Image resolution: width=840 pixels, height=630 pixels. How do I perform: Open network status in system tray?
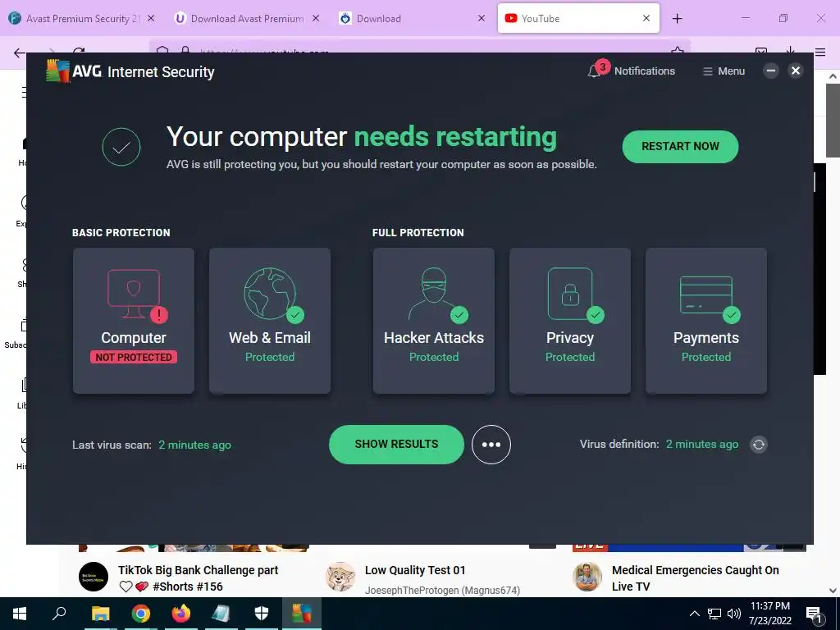pyautogui.click(x=714, y=614)
